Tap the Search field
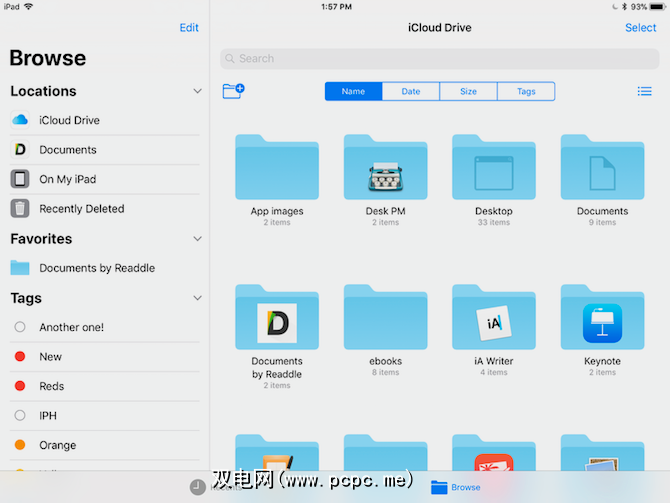The image size is (670, 503). [440, 59]
